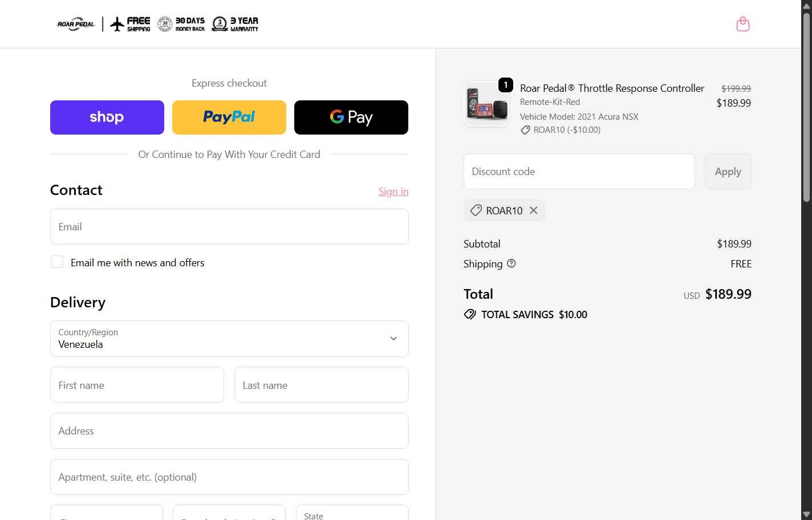Focus the Address field
This screenshot has width=812, height=520.
229,431
